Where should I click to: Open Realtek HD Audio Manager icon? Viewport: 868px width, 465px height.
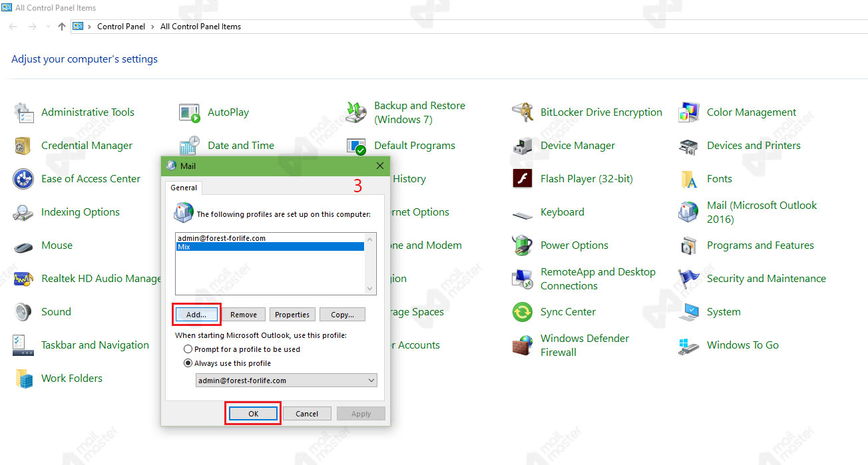pyautogui.click(x=24, y=279)
